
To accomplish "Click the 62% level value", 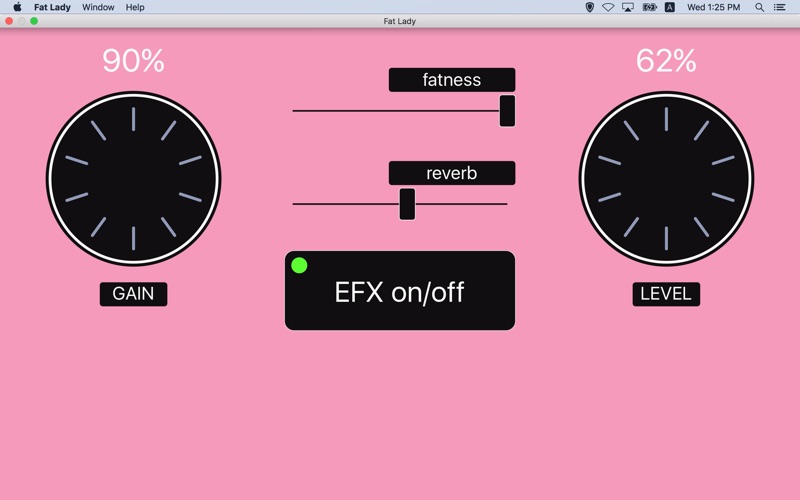I will [666, 61].
